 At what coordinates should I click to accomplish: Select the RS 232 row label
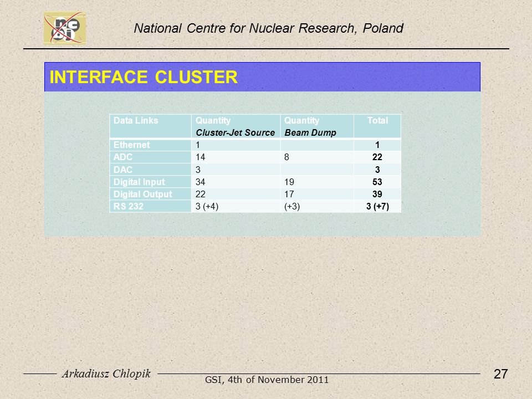coord(128,206)
